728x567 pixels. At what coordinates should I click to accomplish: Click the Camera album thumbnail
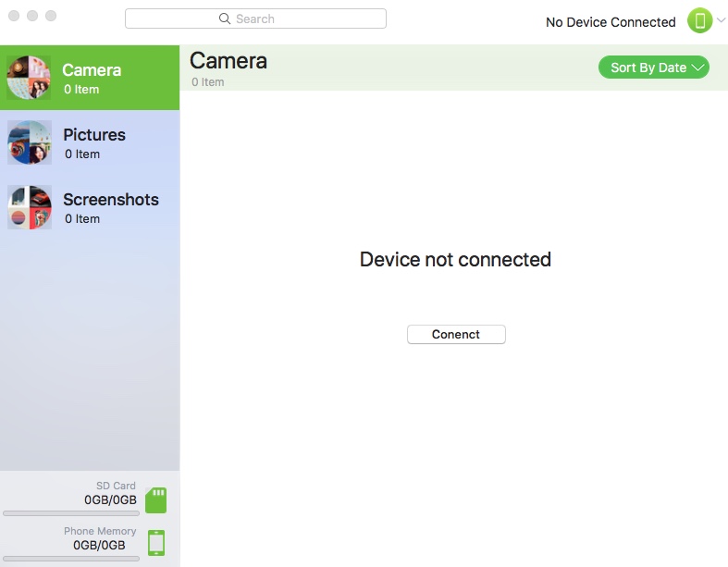(29, 78)
